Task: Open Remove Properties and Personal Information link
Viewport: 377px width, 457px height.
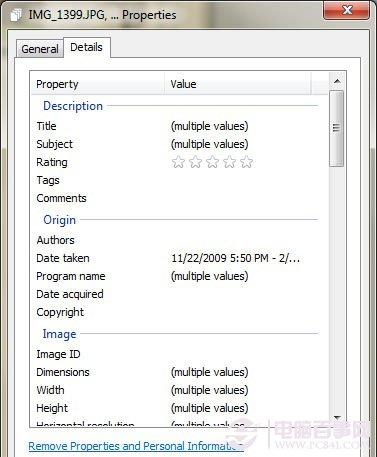Action: 136,446
